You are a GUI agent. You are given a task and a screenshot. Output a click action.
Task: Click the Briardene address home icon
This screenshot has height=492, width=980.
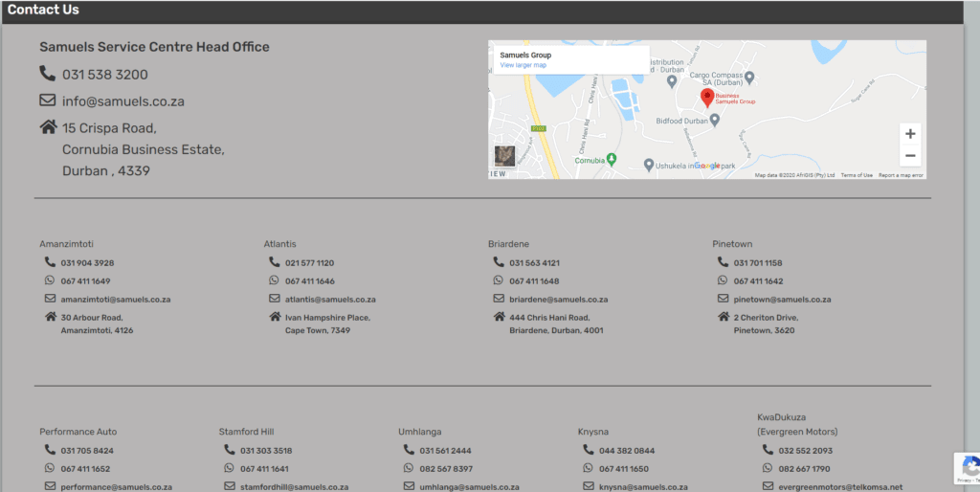pos(499,316)
